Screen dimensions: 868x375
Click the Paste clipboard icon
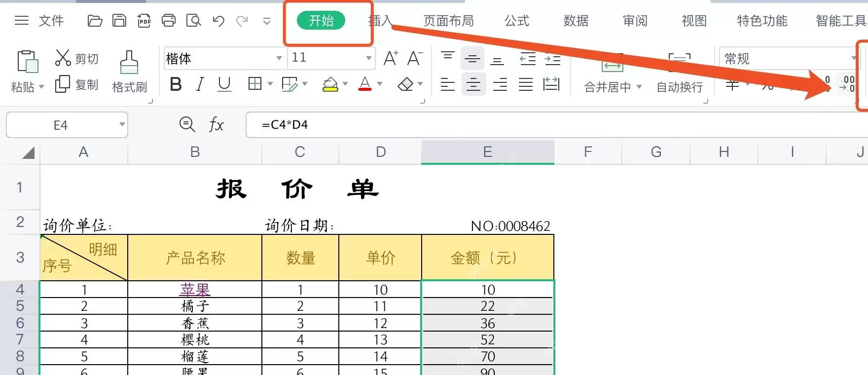pos(28,62)
